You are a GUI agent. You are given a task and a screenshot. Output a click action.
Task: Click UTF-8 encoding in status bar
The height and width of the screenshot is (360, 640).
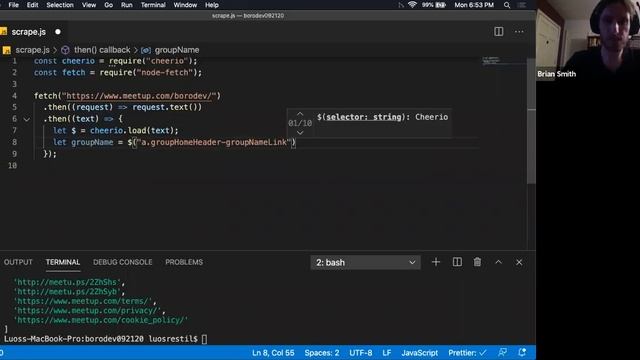click(x=360, y=353)
